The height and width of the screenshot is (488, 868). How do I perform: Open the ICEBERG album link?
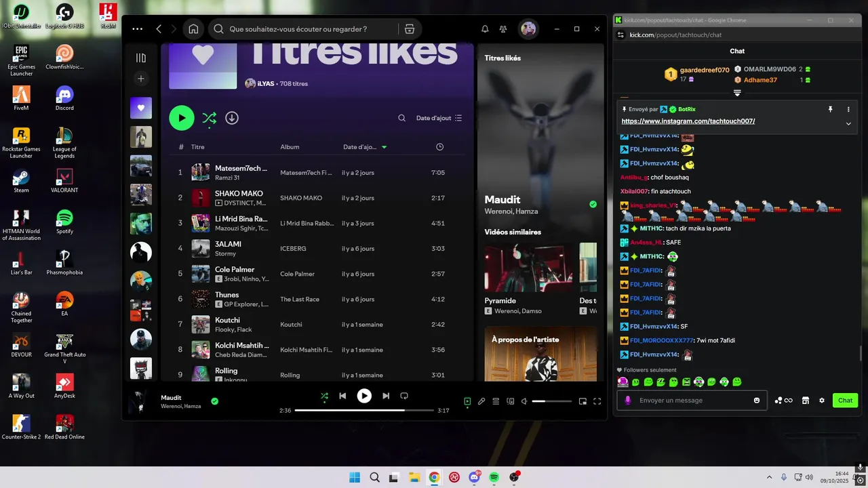point(293,249)
